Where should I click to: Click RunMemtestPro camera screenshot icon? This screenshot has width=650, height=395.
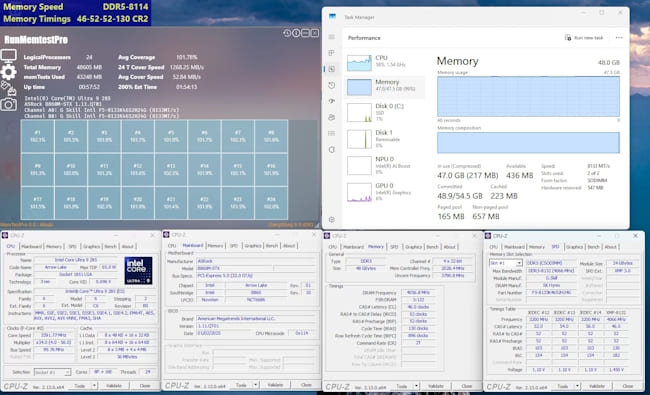coord(9,104)
